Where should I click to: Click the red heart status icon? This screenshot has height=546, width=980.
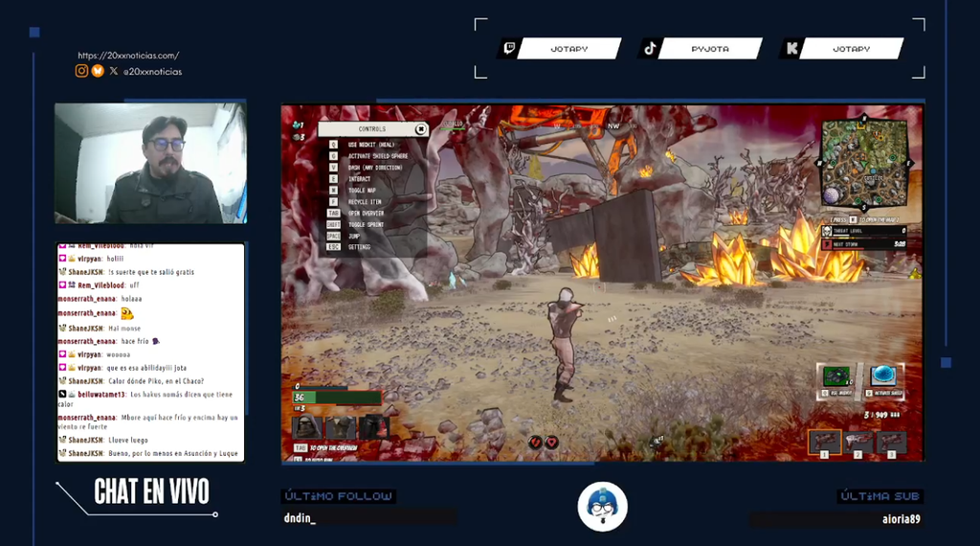[551, 443]
